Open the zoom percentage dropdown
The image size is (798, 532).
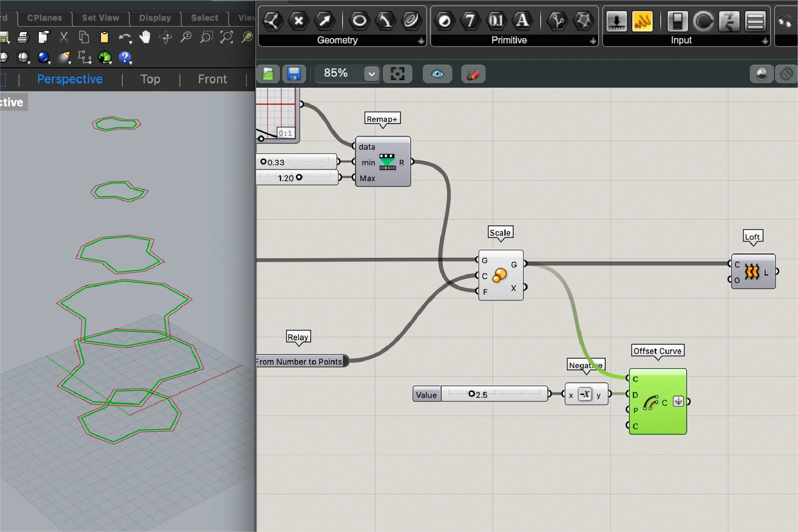coord(372,74)
